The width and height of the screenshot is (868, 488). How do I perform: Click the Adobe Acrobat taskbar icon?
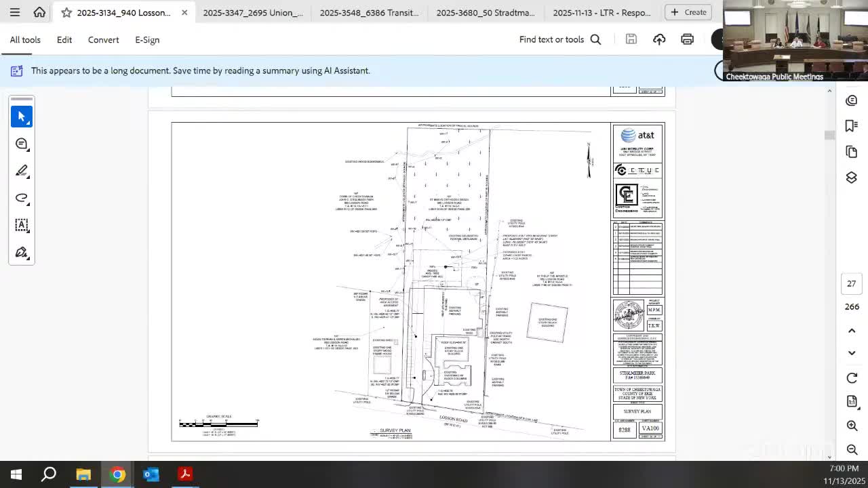point(185,474)
